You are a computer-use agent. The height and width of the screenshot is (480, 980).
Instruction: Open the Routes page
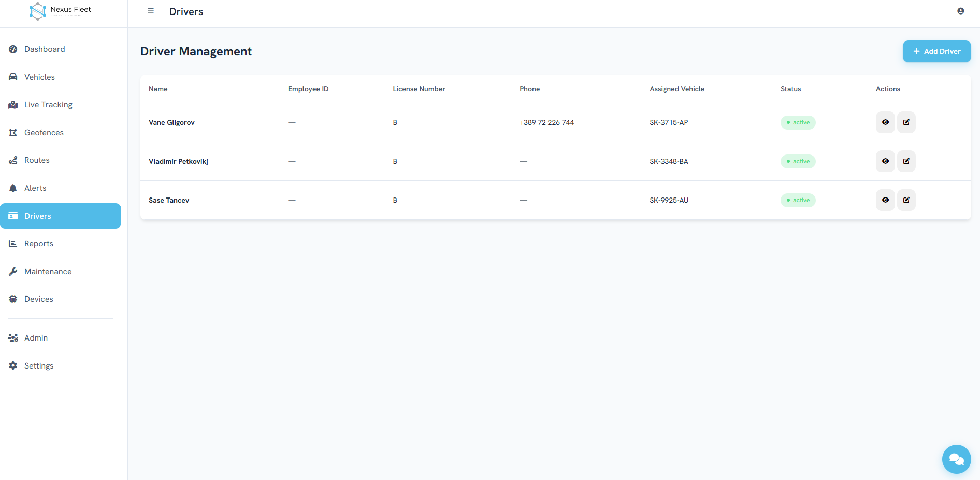pos(61,160)
